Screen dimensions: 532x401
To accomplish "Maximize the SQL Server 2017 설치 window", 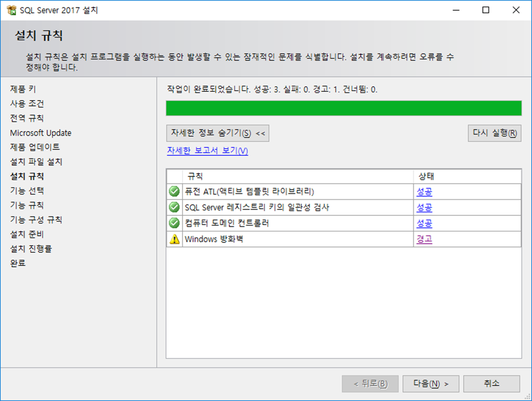I will pyautogui.click(x=486, y=10).
